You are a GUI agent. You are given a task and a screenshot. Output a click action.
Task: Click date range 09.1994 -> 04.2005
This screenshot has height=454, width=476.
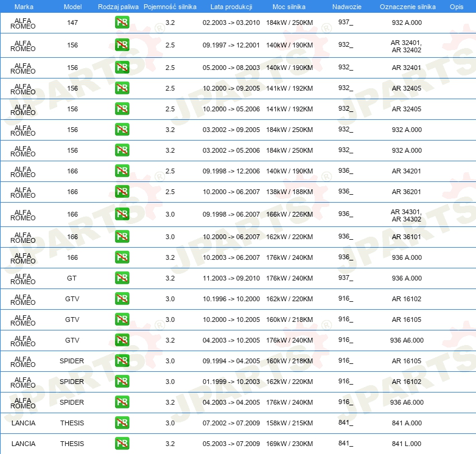tap(231, 360)
